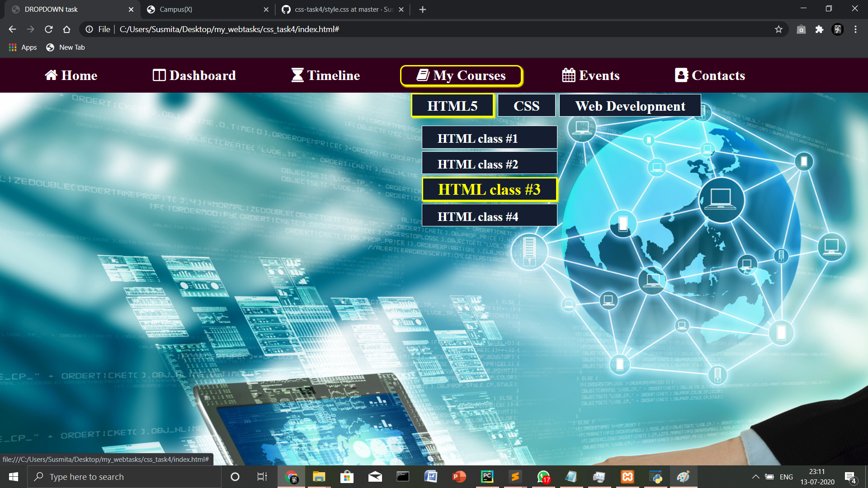The width and height of the screenshot is (868, 488).
Task: Open Sublime Text from the taskbar
Action: point(515,477)
